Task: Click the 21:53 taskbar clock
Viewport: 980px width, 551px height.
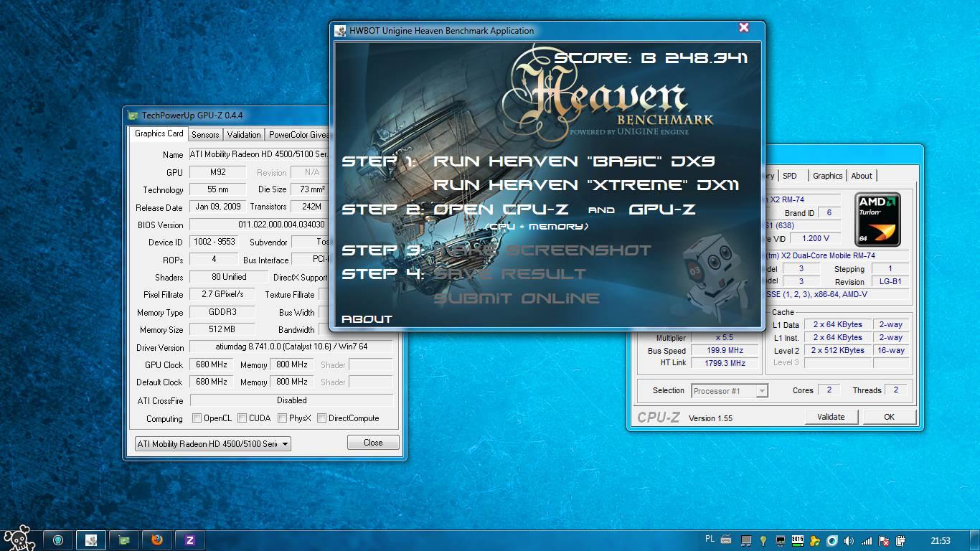Action: coord(941,541)
